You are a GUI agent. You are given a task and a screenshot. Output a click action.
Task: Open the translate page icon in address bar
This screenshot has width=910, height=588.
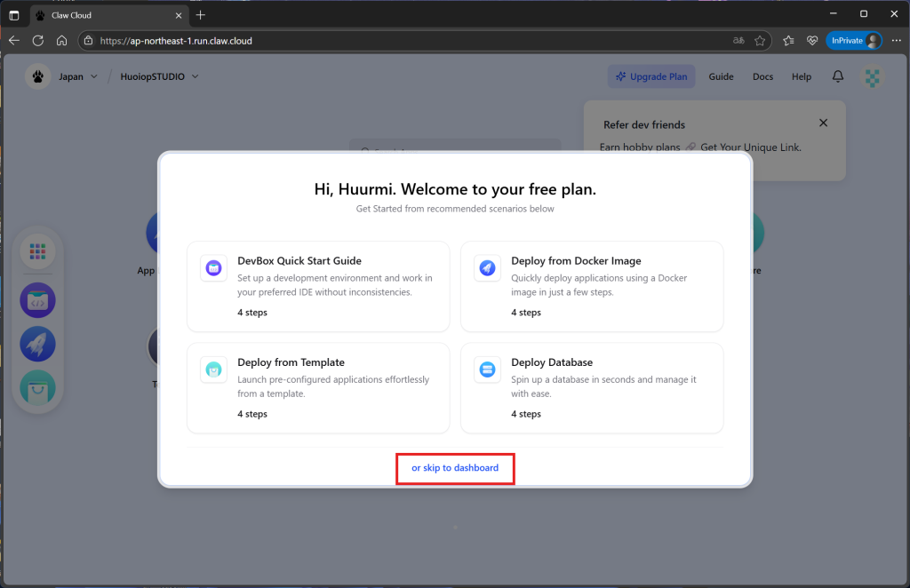(738, 41)
